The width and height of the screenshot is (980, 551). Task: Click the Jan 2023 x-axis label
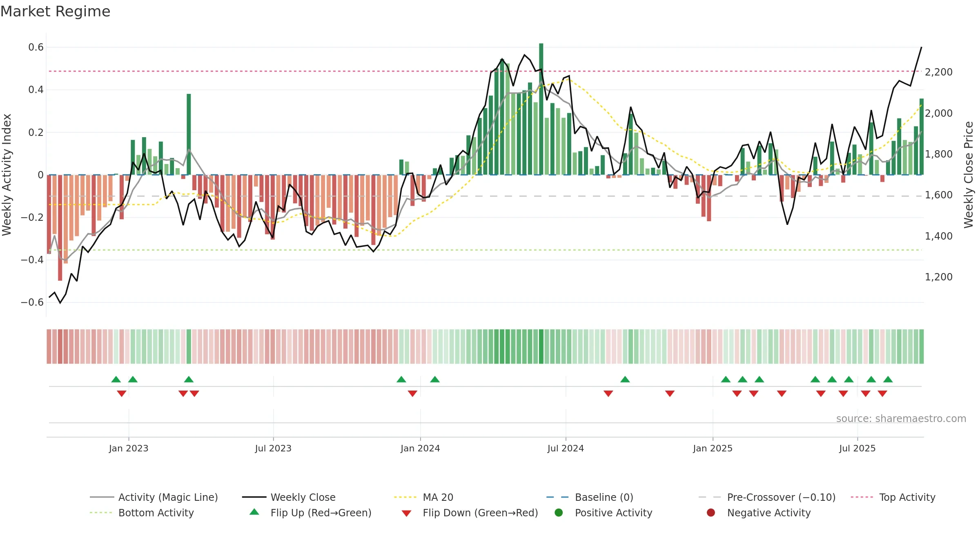point(129,448)
